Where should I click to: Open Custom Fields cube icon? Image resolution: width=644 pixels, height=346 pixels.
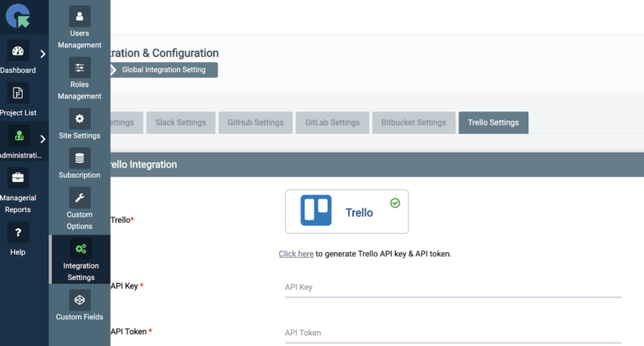tap(80, 299)
